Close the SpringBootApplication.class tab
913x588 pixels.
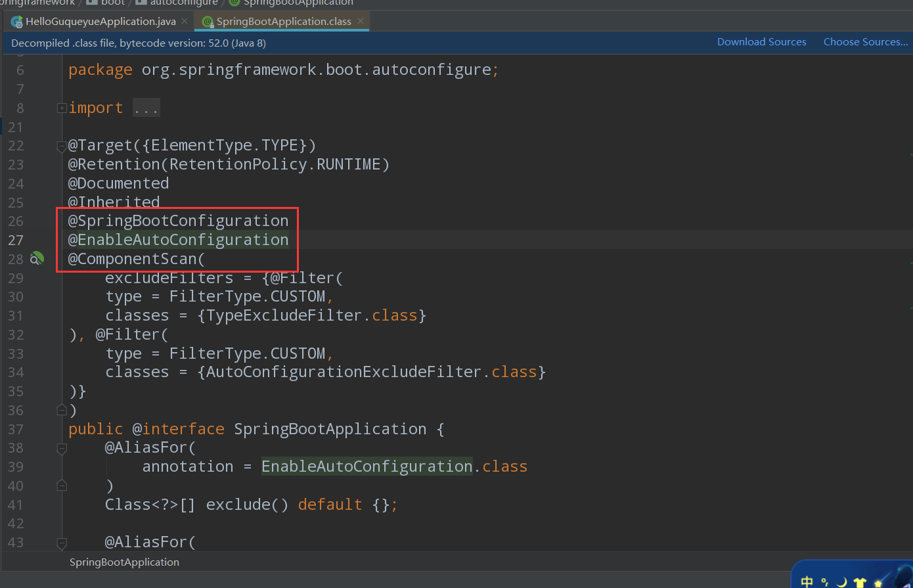pyautogui.click(x=360, y=20)
